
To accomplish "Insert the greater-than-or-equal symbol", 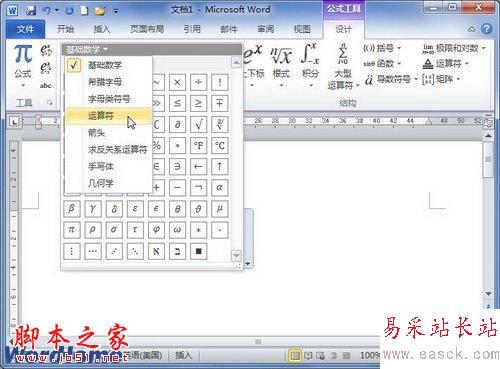I will coord(199,103).
